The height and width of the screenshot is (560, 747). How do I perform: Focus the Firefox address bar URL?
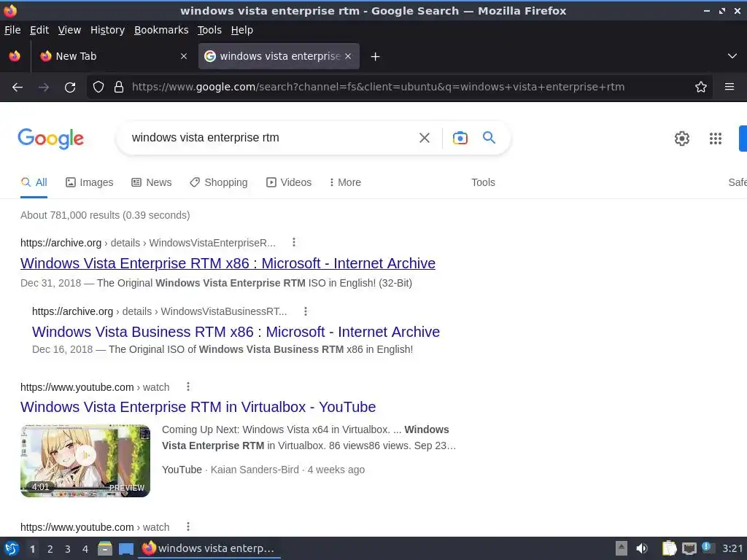tap(379, 87)
